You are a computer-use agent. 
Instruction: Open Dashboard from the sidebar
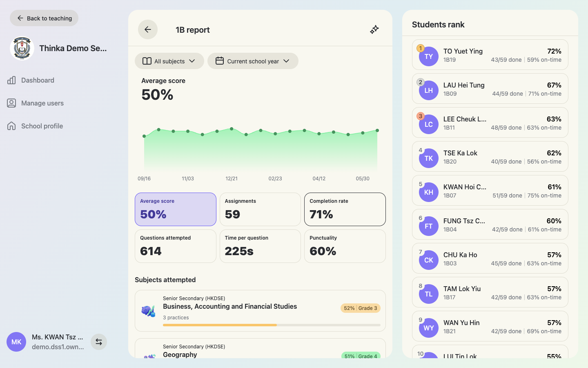click(x=38, y=80)
